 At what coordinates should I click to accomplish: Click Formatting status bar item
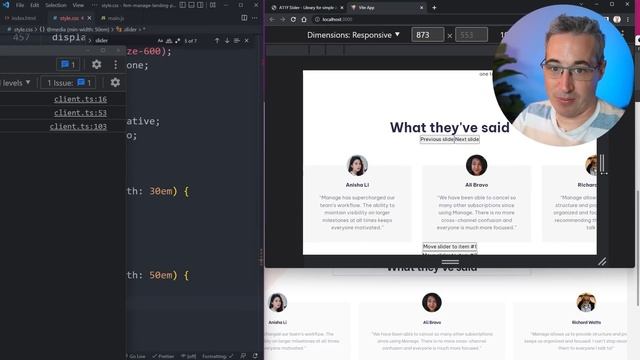click(218, 356)
